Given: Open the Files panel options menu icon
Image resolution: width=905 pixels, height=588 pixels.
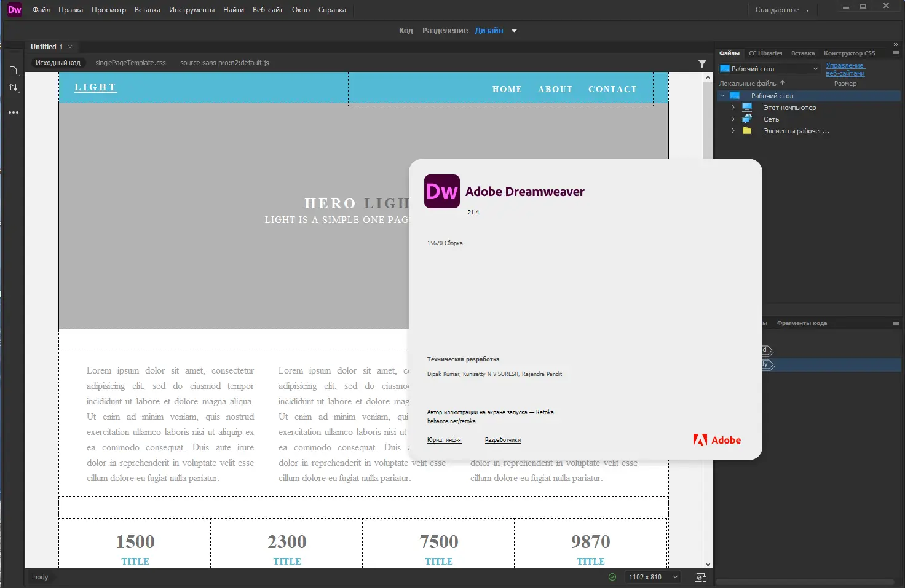Looking at the screenshot, I should click(x=896, y=53).
